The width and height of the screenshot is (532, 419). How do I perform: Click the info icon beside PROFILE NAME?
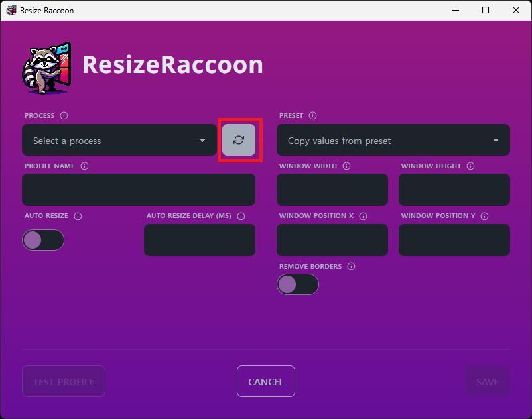[x=84, y=166]
